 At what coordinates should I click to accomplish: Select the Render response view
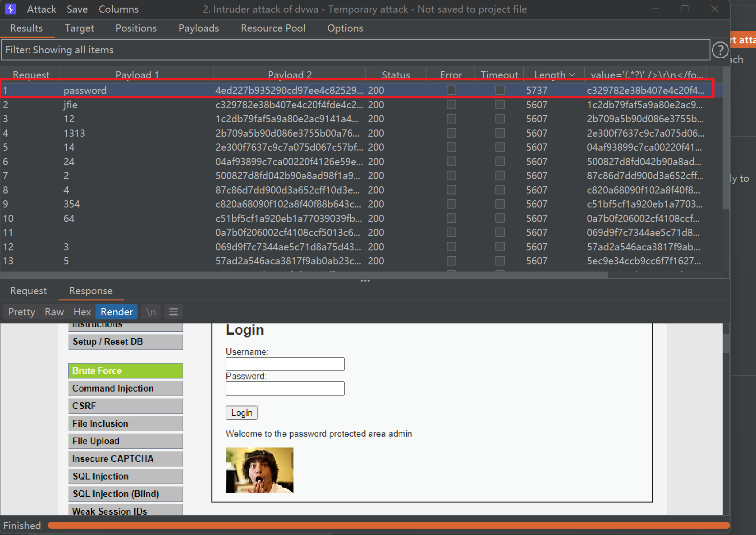(117, 312)
